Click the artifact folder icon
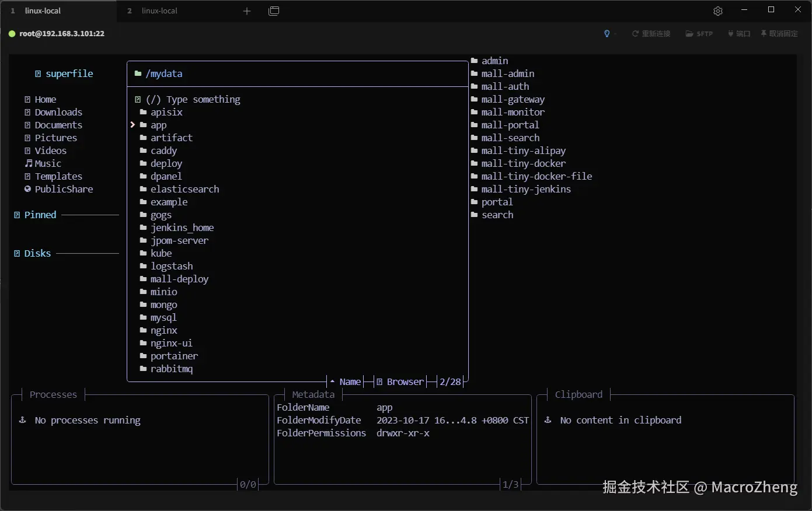Viewport: 812px width, 511px height. coord(143,138)
